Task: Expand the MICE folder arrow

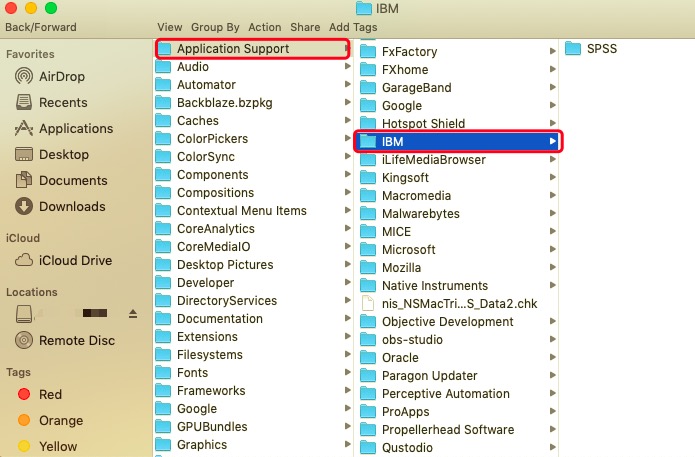Action: (x=552, y=231)
